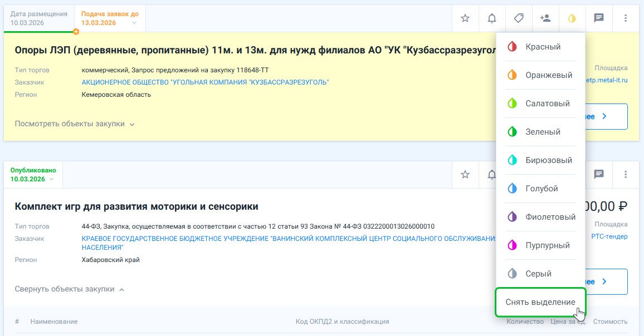Click Количество column header
This screenshot has width=644, height=336.
pos(525,322)
